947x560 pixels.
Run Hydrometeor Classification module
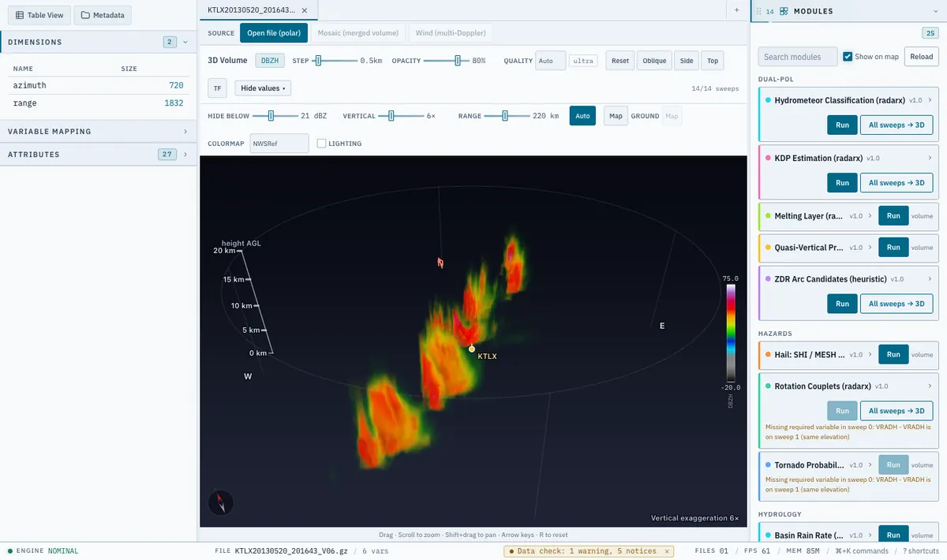coord(842,125)
